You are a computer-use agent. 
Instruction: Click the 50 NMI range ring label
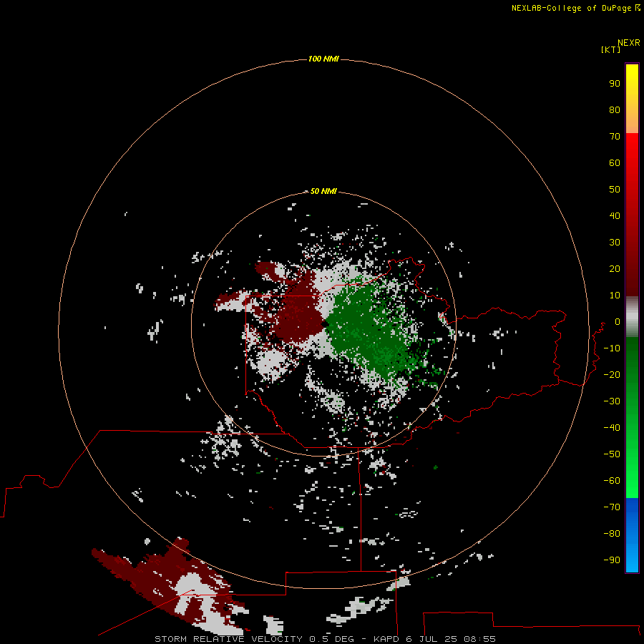323,191
